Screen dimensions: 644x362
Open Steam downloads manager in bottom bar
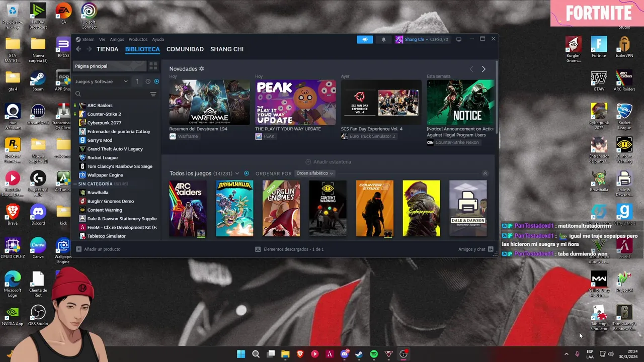pyautogui.click(x=289, y=249)
